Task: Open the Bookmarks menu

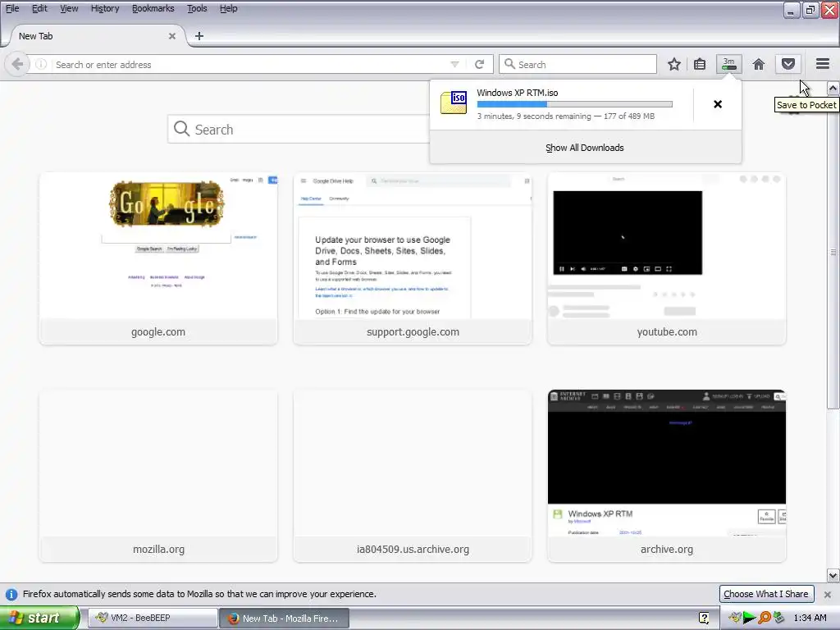Action: pos(153,8)
